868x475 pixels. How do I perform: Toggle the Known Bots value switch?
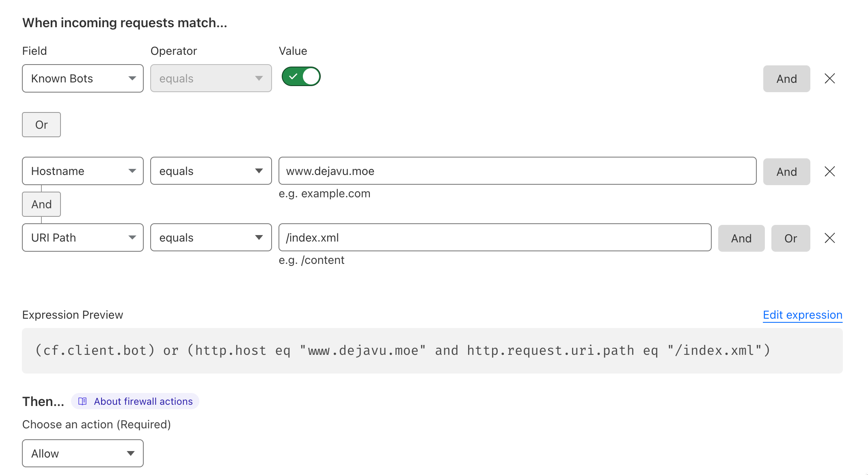pos(301,76)
